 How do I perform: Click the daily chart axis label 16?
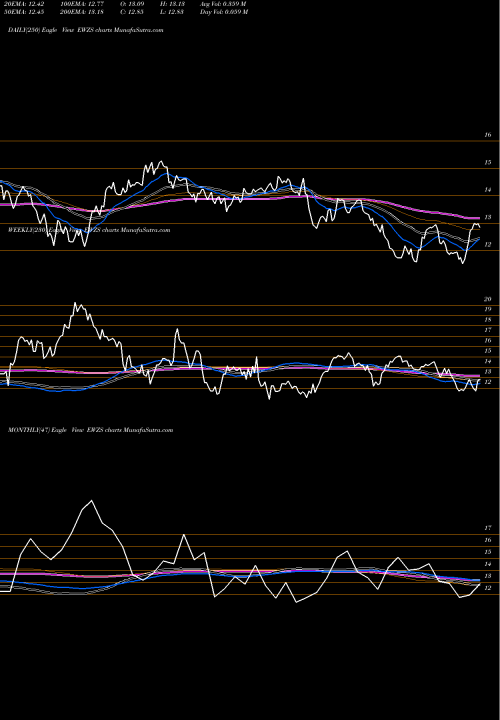[488, 135]
